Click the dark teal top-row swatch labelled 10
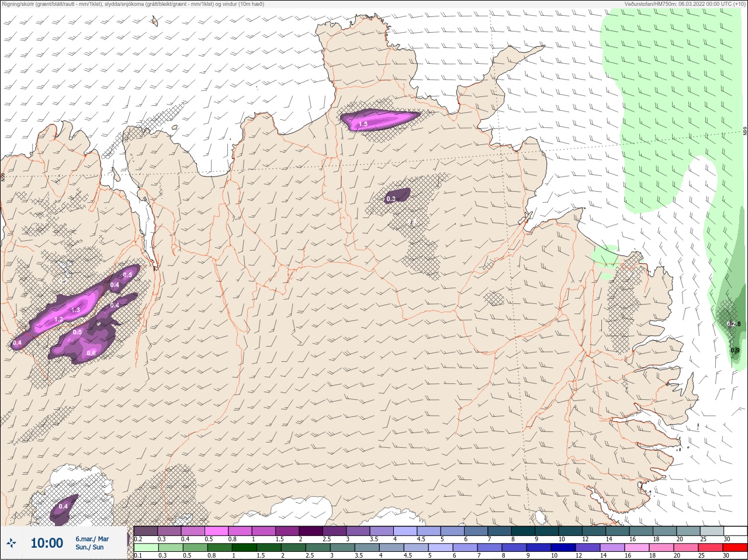The image size is (748, 560). 571,531
